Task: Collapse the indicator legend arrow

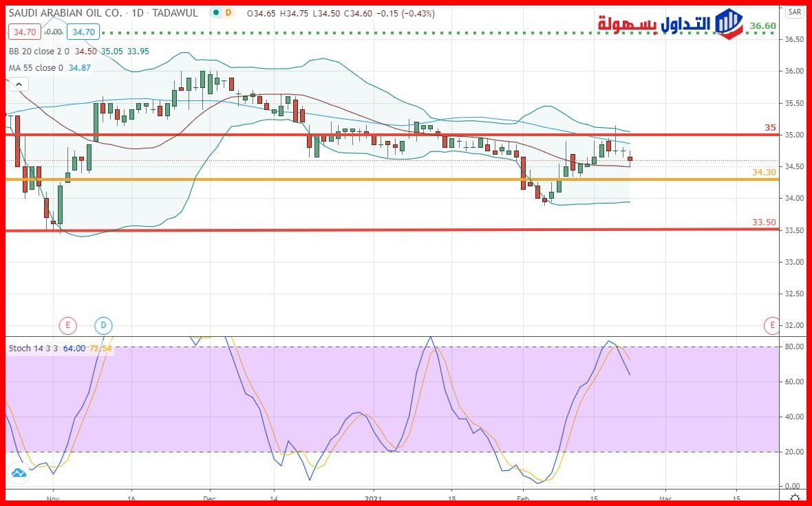Action: (19, 85)
